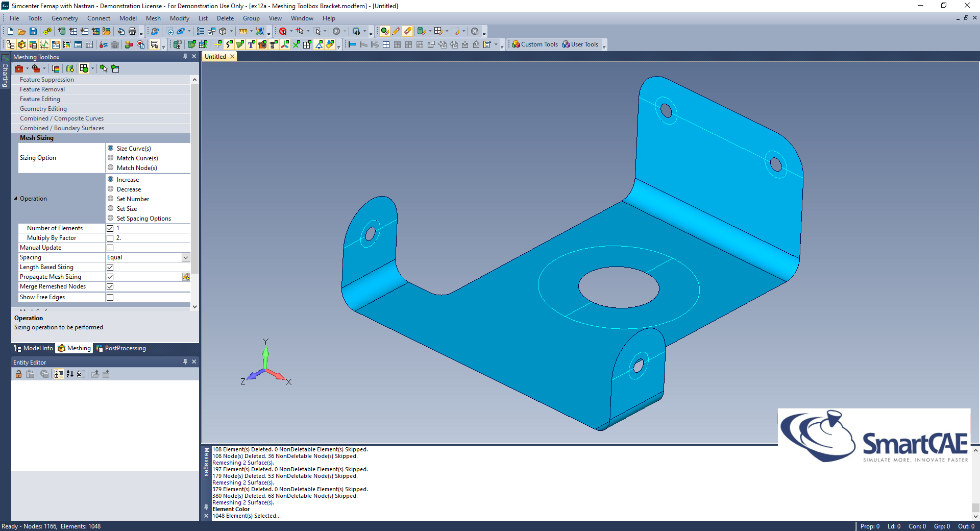Viewport: 980px width, 531px height.
Task: Switch to the PostProcessing tab
Action: (x=121, y=348)
